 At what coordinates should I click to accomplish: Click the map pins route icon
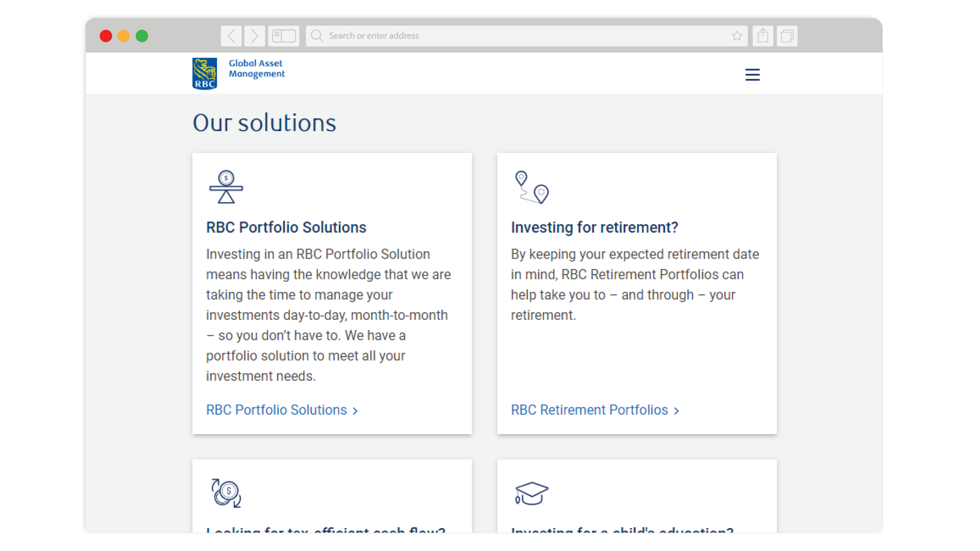tap(532, 187)
